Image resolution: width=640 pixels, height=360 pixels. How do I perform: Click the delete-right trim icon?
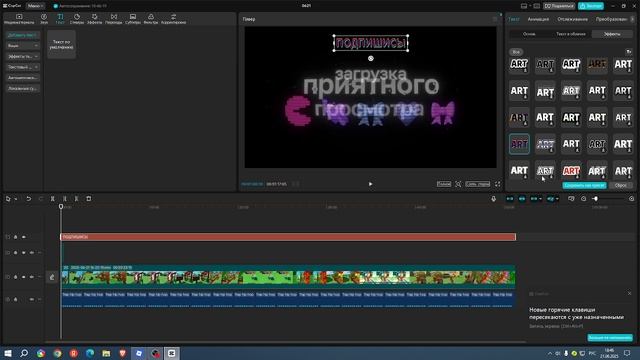(x=76, y=199)
